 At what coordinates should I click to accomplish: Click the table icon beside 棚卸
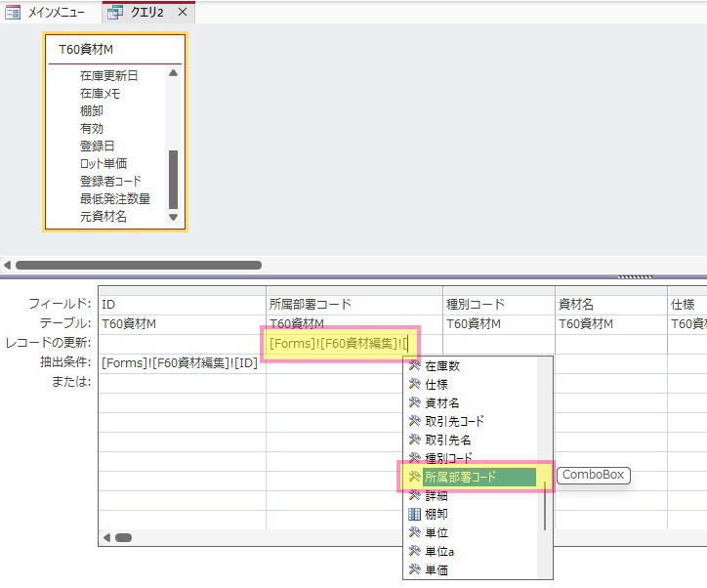[x=414, y=514]
